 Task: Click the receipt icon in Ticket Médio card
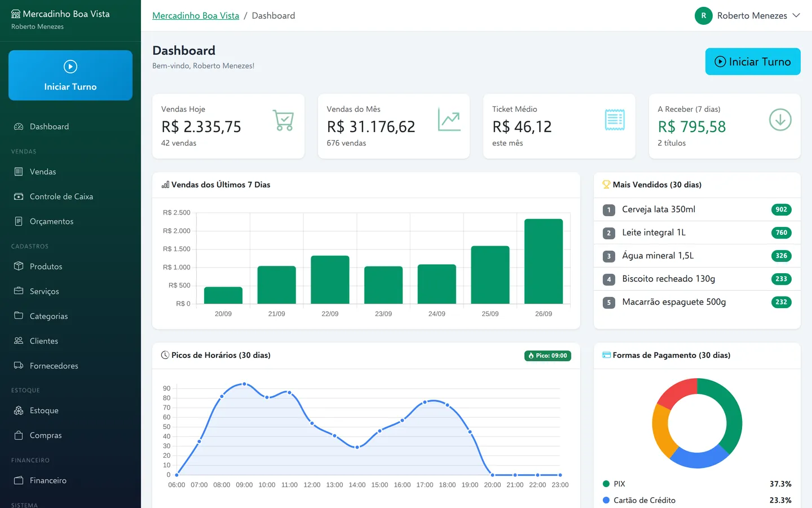(x=615, y=120)
